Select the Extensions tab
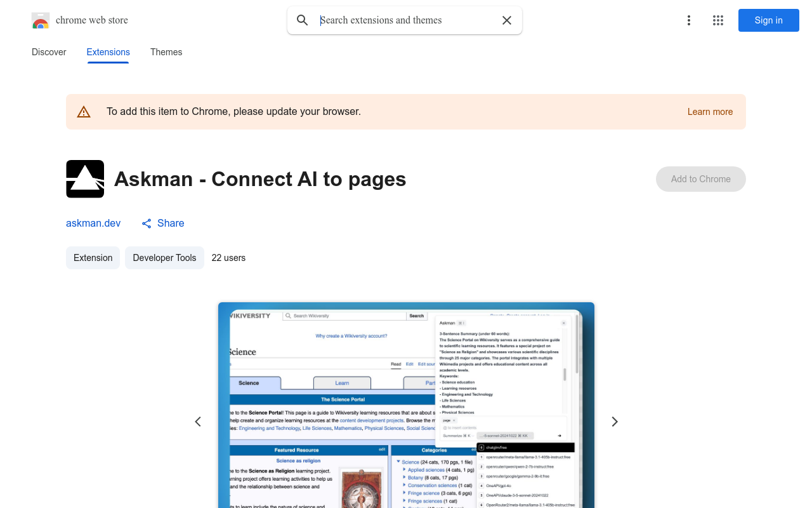The image size is (812, 508). coord(108,52)
